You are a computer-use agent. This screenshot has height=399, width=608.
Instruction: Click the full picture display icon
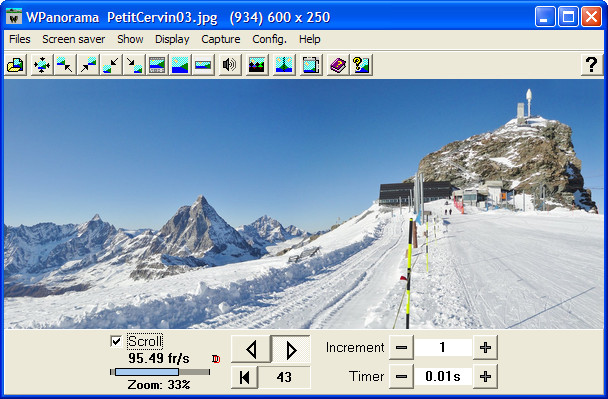point(180,65)
